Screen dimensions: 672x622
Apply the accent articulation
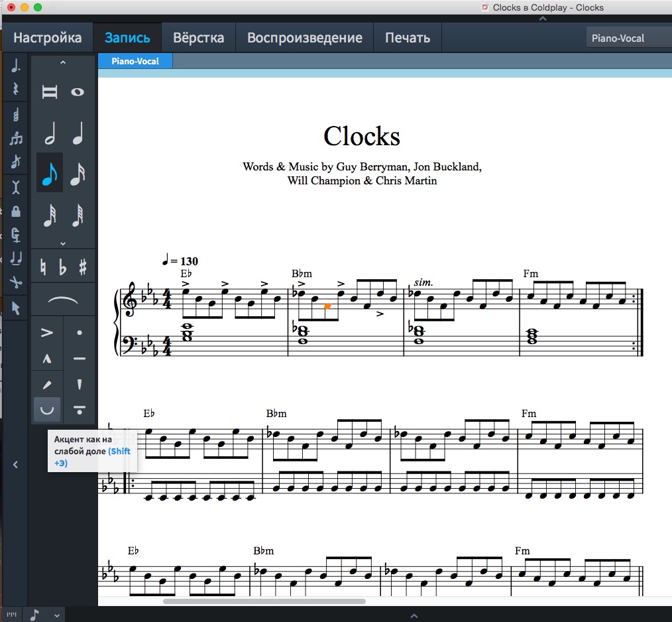point(46,332)
